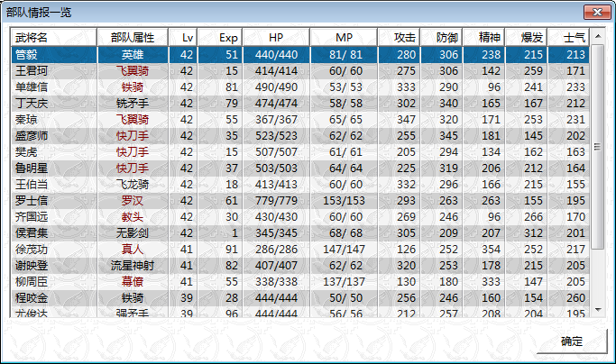Viewport: 616px width, 364px height.
Task: Click 英雄 attribute in 管毅 row
Action: click(x=133, y=55)
